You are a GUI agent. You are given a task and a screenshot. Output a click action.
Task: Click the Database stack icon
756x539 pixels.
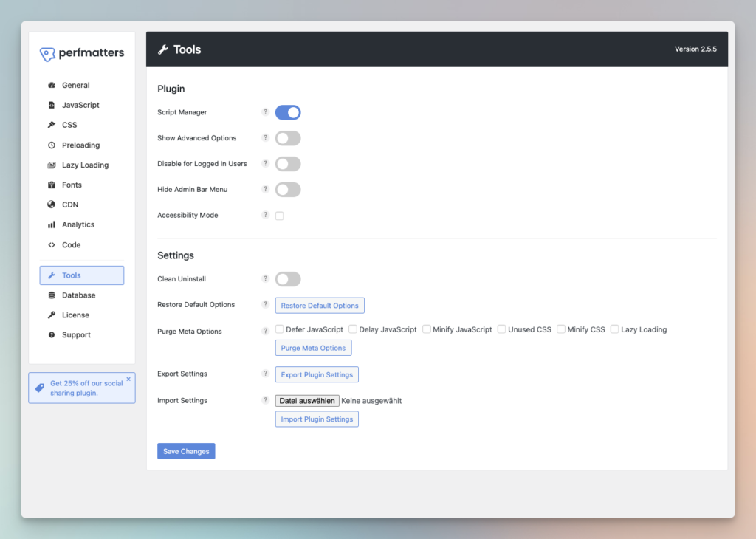(x=52, y=295)
